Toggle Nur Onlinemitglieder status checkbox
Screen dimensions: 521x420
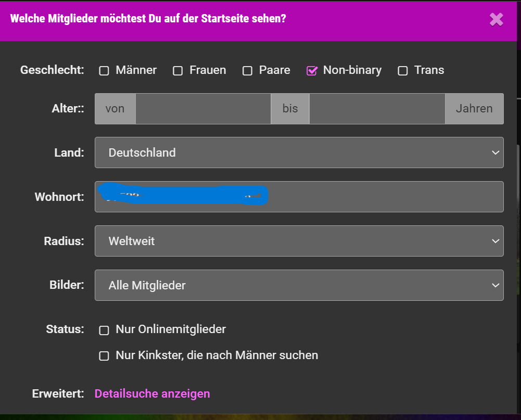point(104,330)
